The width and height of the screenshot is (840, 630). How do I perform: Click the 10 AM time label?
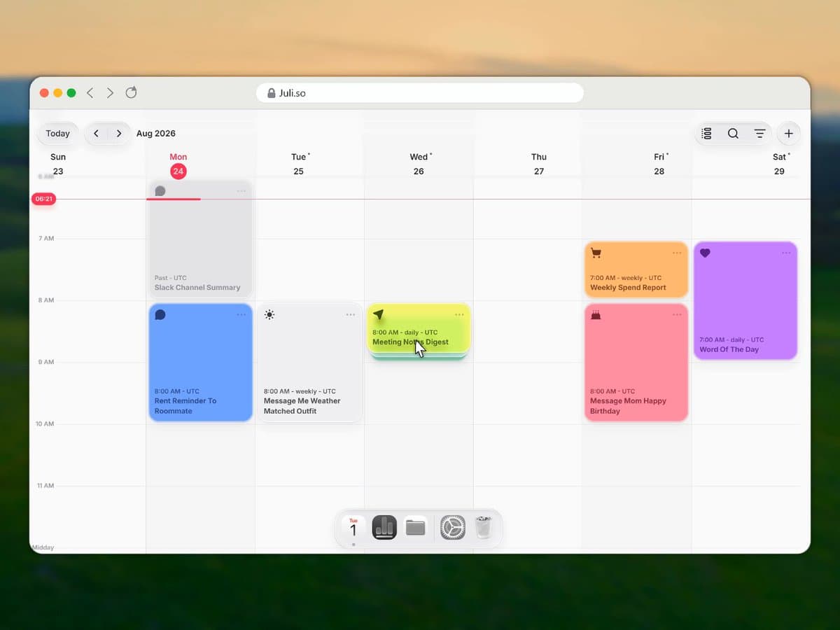coord(46,423)
